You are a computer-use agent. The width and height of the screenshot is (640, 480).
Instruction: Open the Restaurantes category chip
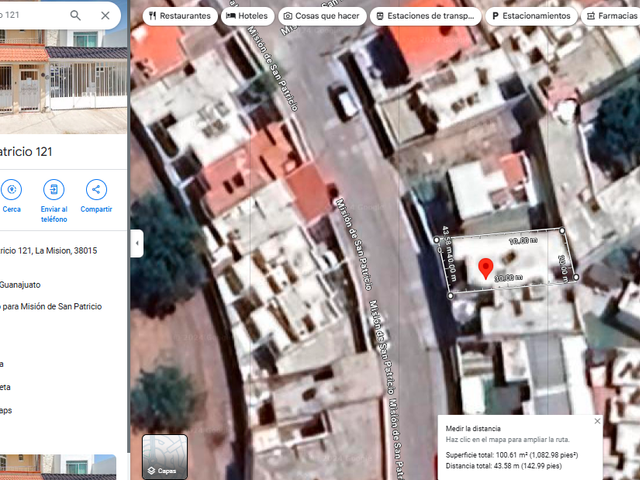click(180, 16)
